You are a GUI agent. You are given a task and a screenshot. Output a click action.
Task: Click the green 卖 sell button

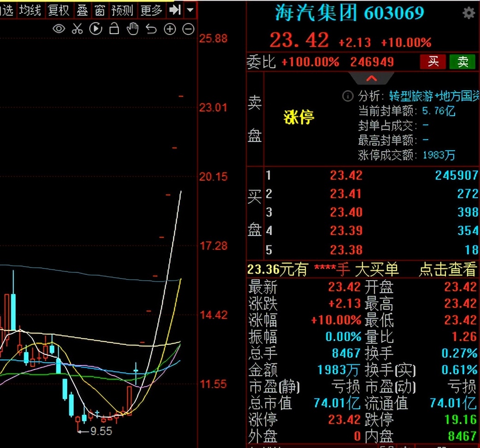[462, 62]
